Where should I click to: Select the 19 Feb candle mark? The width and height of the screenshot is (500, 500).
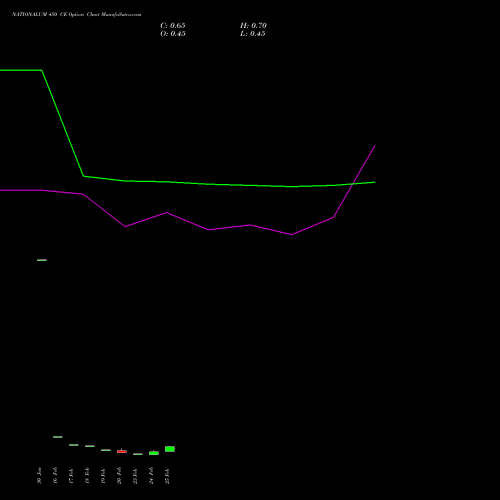[x=106, y=450]
